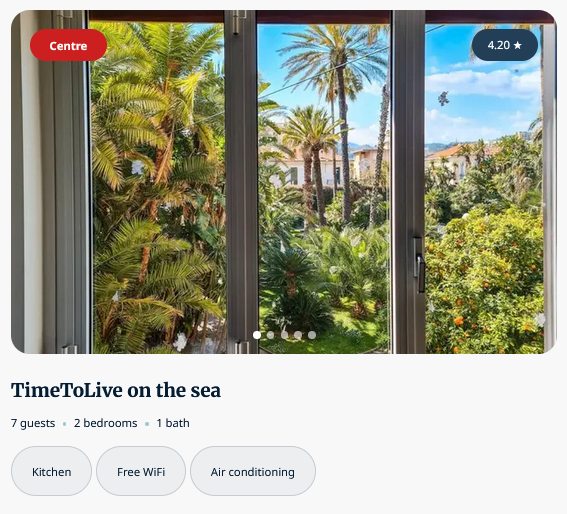The image size is (567, 514).
Task: Open the TimeToLive on the sea listing title
Action: tap(116, 391)
